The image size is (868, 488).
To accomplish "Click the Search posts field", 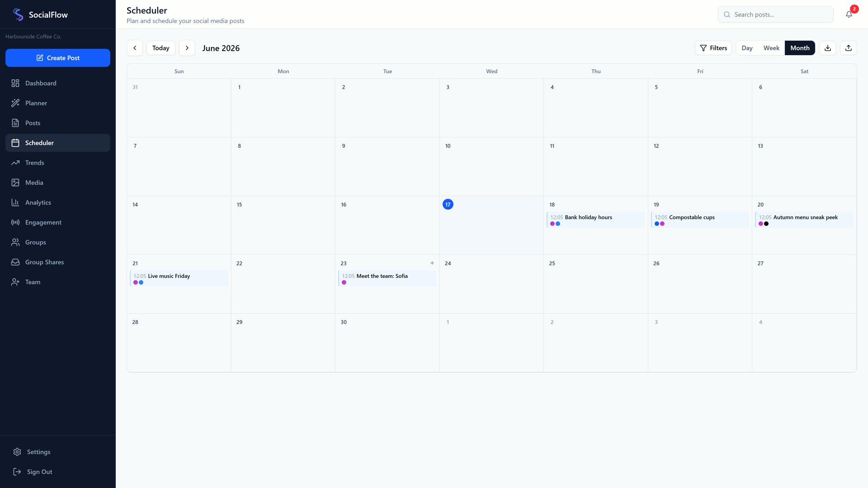I will [x=776, y=14].
